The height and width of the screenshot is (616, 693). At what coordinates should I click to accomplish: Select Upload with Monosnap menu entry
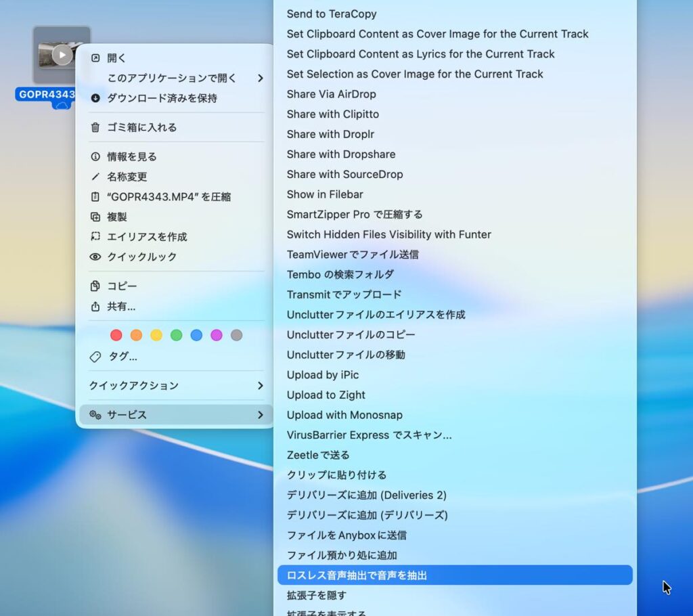344,415
